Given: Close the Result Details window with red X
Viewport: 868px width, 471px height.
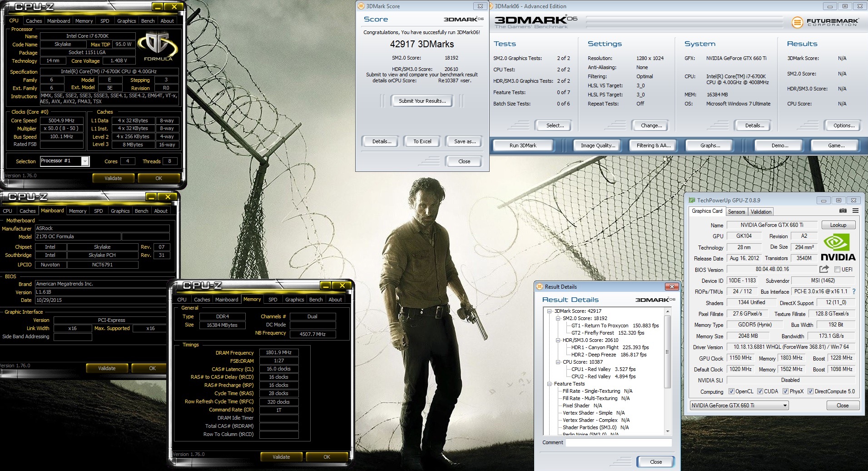Looking at the screenshot, I should 671,286.
